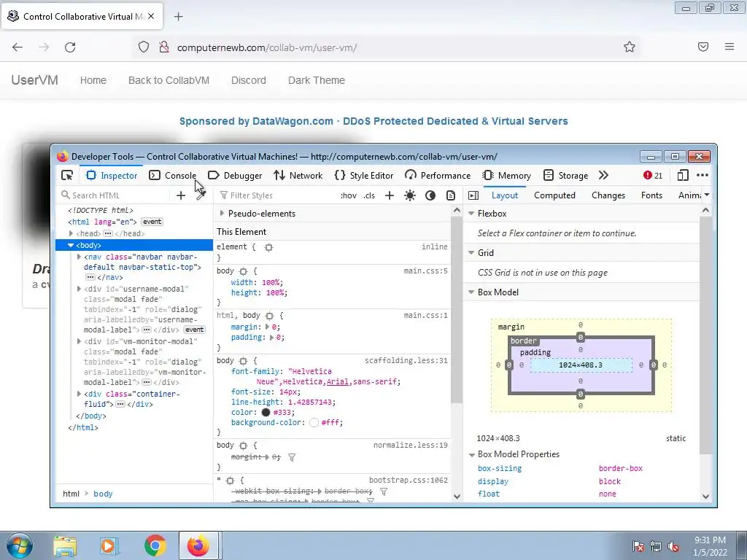Open normalize.less:19 source link
Image resolution: width=747 pixels, height=560 pixels.
tap(410, 446)
